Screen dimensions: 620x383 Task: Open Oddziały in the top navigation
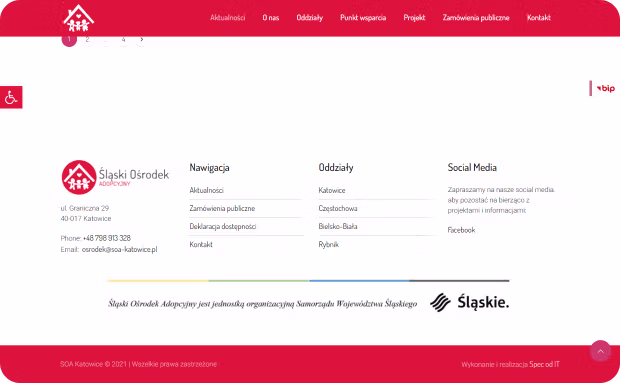310,17
